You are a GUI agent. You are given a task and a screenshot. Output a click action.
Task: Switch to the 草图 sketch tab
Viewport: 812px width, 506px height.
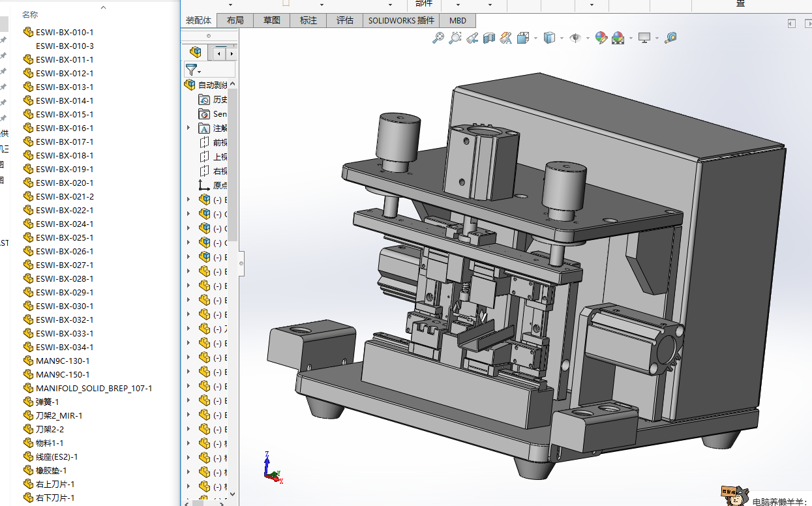(x=271, y=20)
